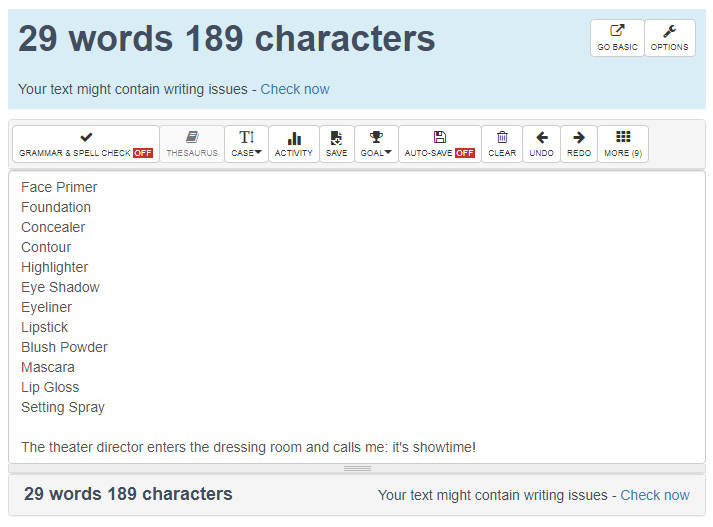713x527 pixels.
Task: Toggle Grammar & Spell Check on
Action: [x=86, y=144]
